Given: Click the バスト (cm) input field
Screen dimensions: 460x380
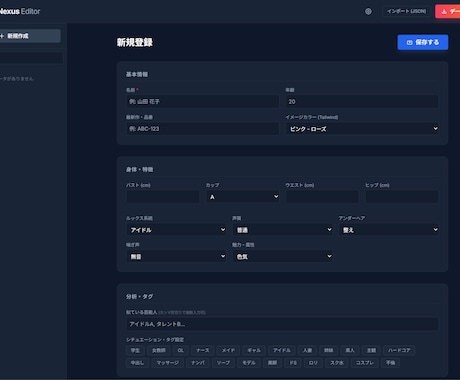Looking at the screenshot, I should (x=163, y=197).
